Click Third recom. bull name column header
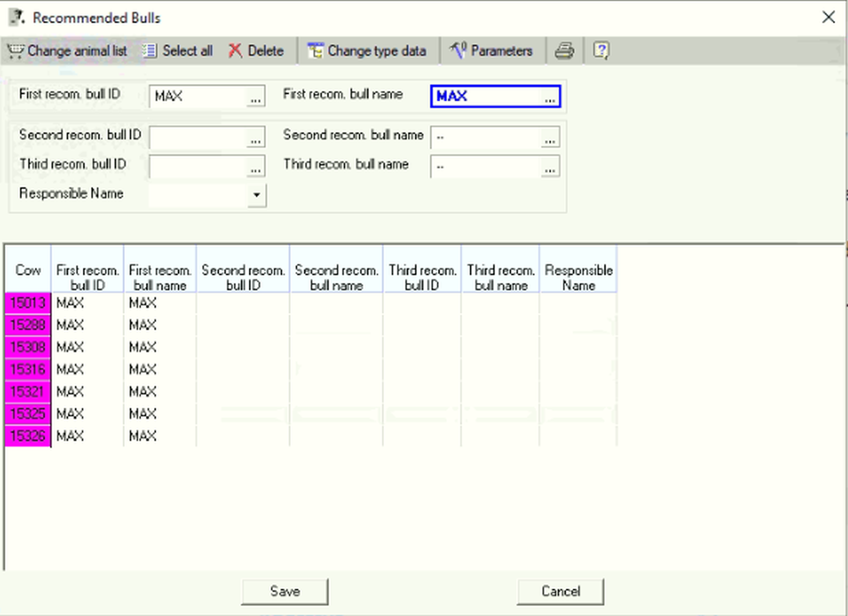The height and width of the screenshot is (616, 848). [501, 269]
